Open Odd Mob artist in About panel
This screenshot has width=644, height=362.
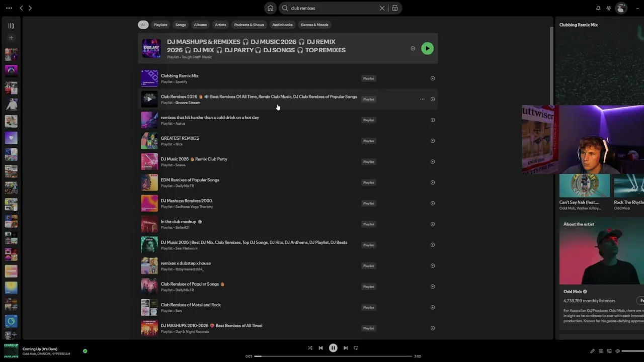tap(573, 292)
